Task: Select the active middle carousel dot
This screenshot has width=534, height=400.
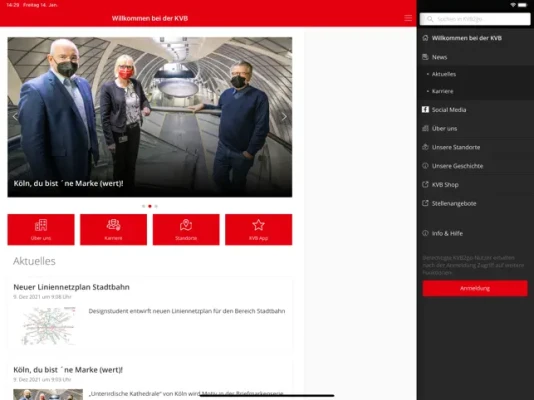Action: click(x=150, y=206)
